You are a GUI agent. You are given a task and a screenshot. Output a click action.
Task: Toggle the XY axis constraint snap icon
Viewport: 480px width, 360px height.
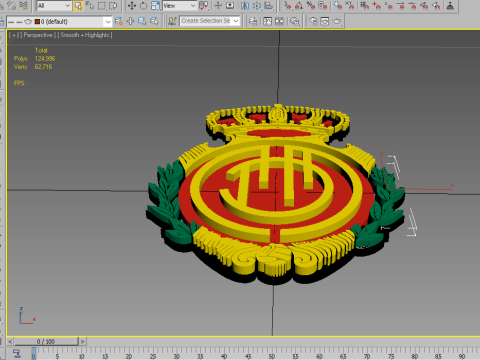(349, 6)
